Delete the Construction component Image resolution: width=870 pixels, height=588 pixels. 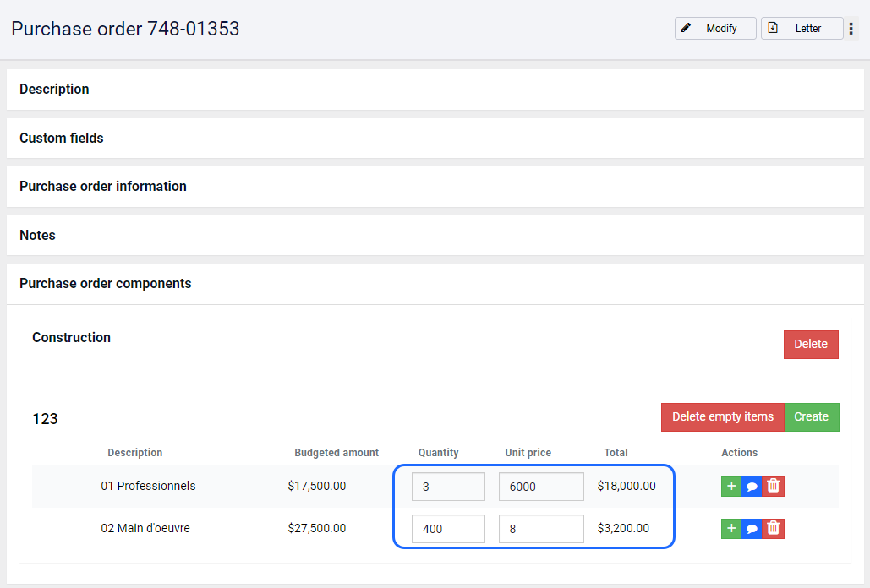pyautogui.click(x=811, y=344)
